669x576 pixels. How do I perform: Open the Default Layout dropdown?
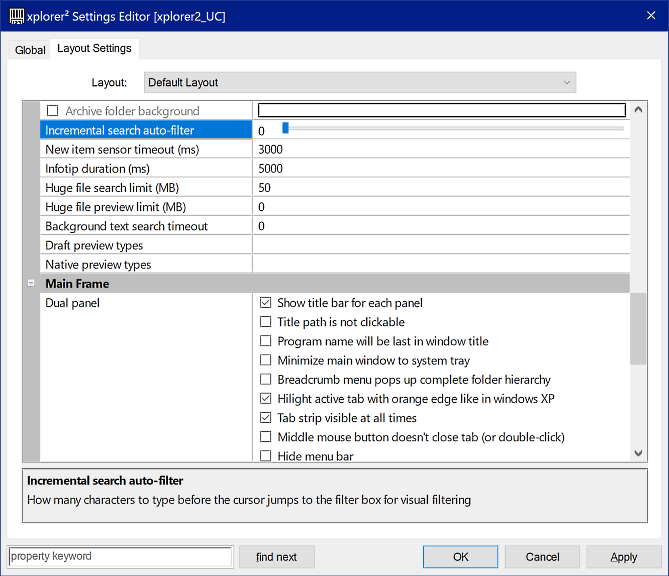[x=360, y=82]
